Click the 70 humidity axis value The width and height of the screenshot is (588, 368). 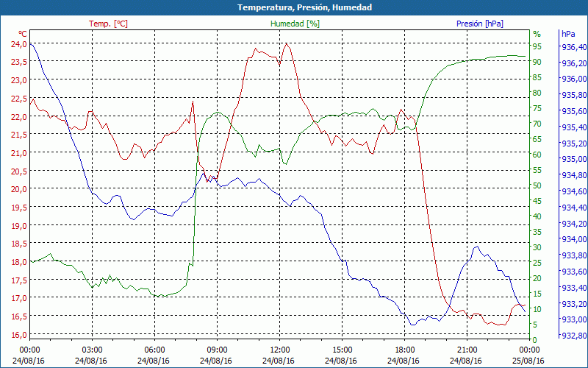pyautogui.click(x=537, y=124)
